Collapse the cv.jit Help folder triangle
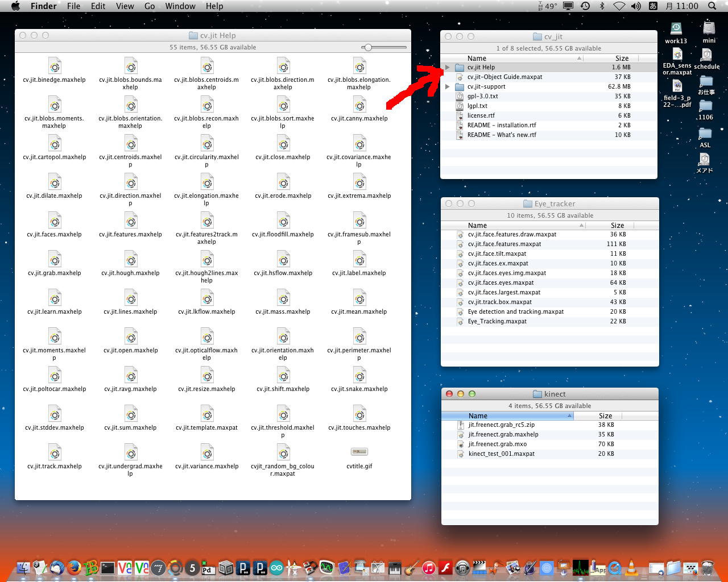The height and width of the screenshot is (582, 728). click(448, 67)
